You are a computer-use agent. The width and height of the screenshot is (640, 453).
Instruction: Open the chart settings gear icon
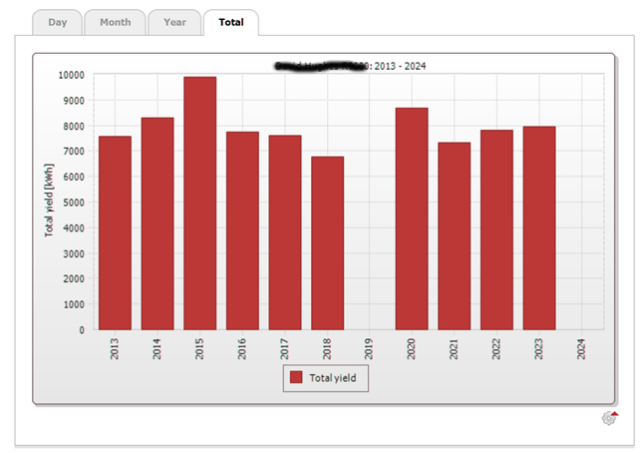(609, 418)
